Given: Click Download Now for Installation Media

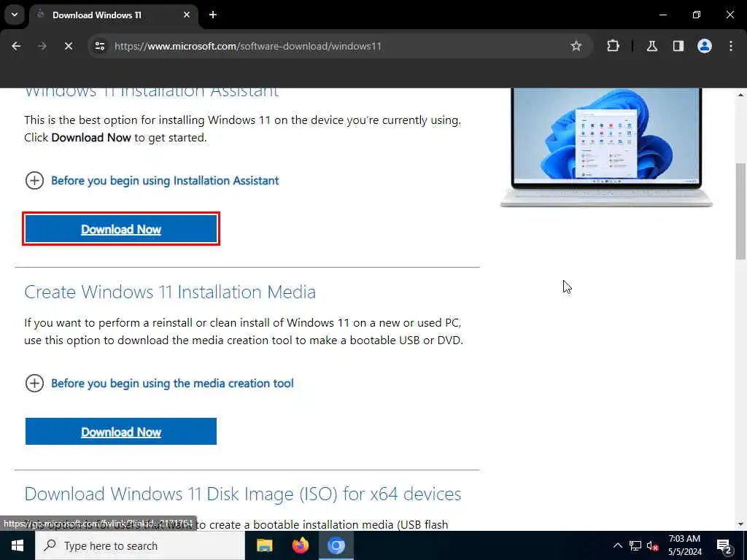Looking at the screenshot, I should coord(121,432).
